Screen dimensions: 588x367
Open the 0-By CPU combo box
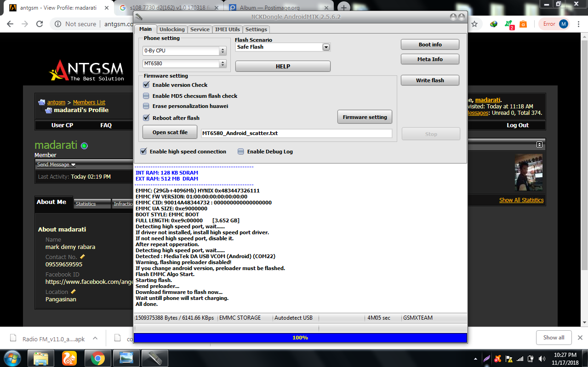click(x=185, y=51)
